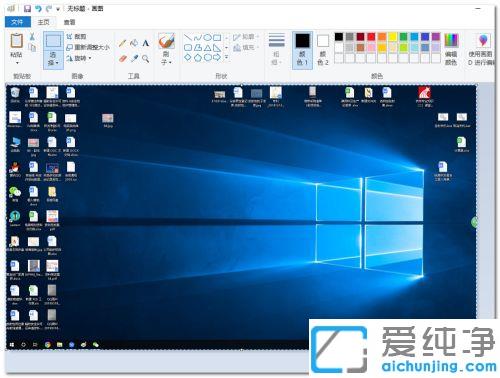This screenshot has width=500, height=378.
Task: Select the Fill bucket tool
Action: [x=134, y=43]
